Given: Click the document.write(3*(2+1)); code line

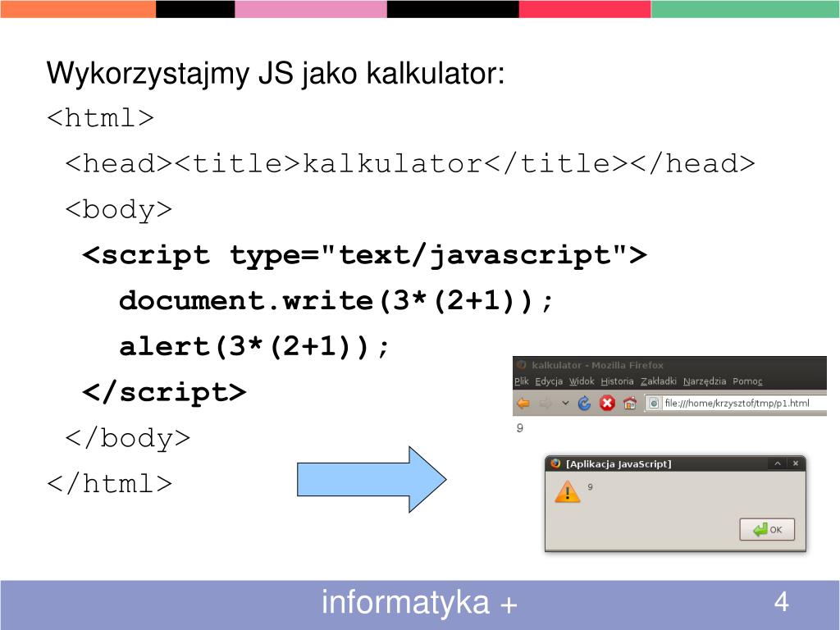Looking at the screenshot, I should 336,300.
